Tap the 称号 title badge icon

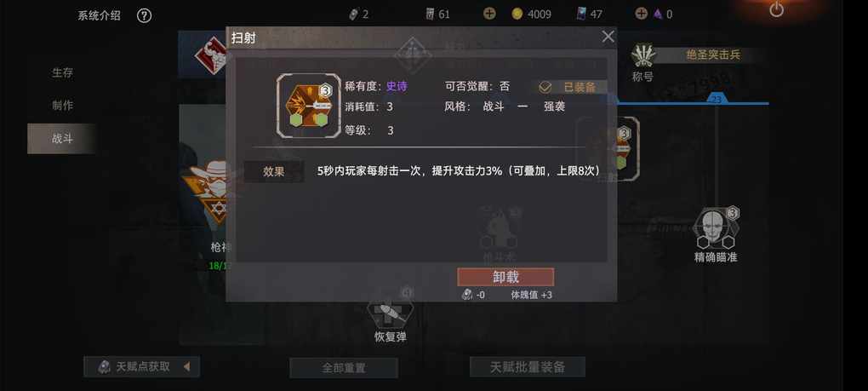click(x=644, y=55)
